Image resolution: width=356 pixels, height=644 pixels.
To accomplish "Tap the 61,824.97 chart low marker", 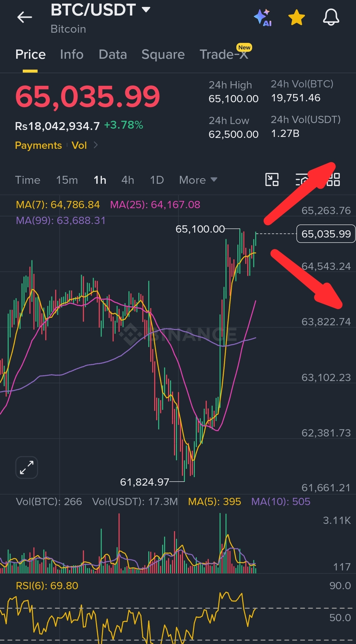I will (x=145, y=482).
